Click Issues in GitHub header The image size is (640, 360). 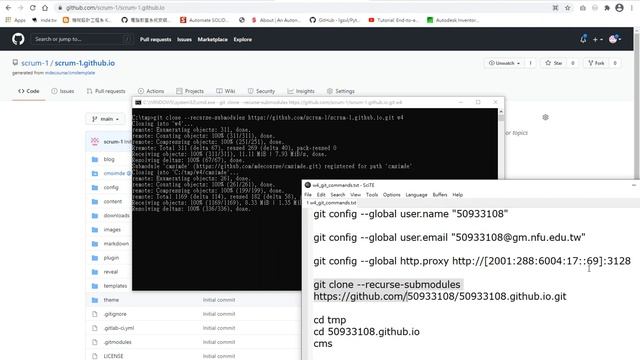click(x=184, y=40)
